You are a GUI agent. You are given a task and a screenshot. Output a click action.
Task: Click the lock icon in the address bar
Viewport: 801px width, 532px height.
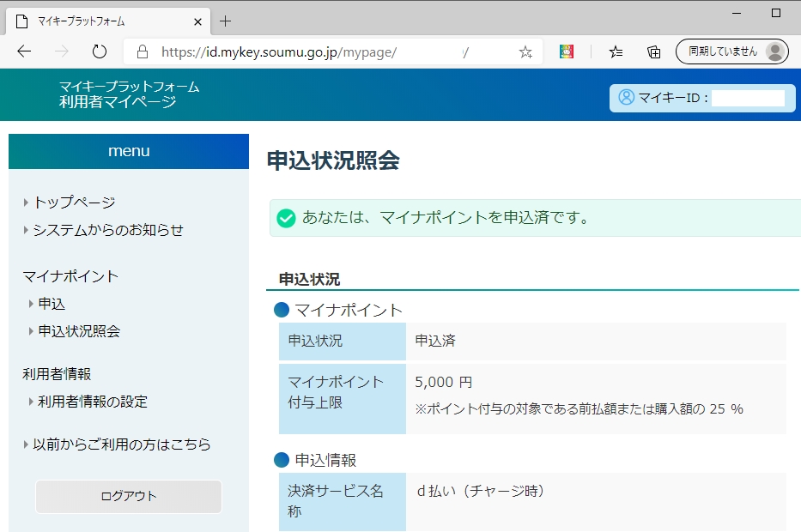pos(143,51)
